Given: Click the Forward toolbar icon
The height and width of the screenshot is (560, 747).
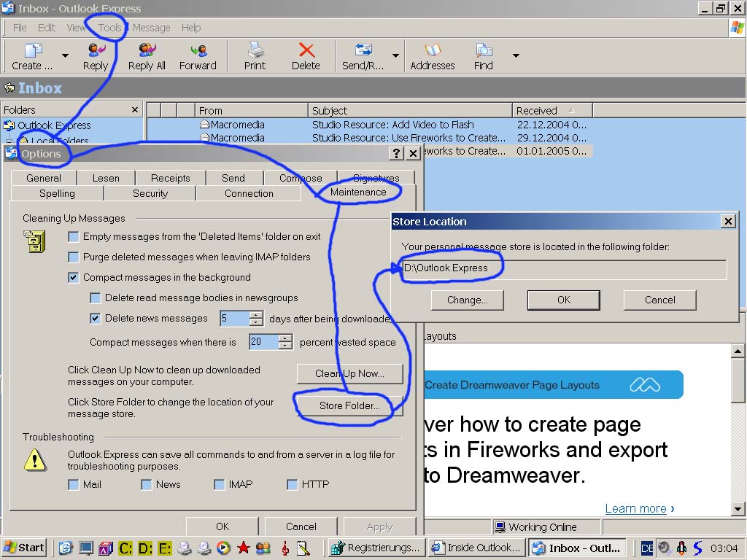Looking at the screenshot, I should pyautogui.click(x=198, y=50).
